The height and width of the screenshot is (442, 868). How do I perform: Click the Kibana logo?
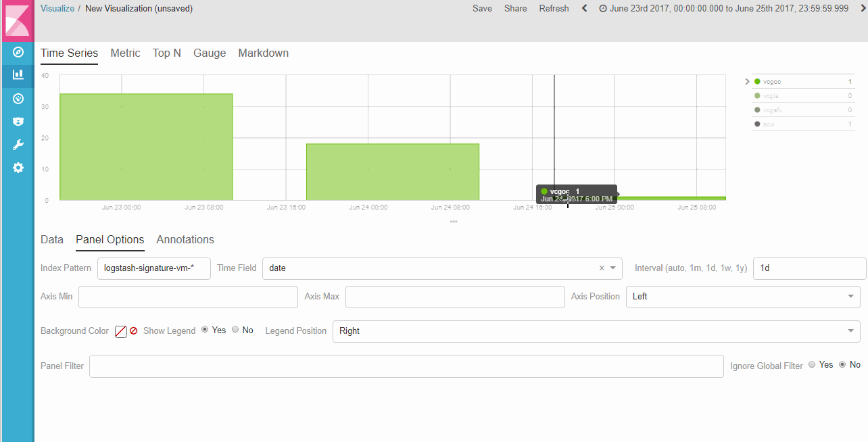tap(17, 20)
